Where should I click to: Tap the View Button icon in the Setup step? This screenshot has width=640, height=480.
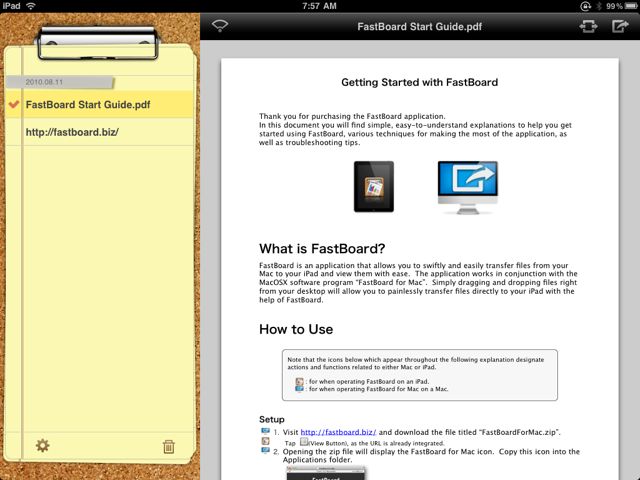(304, 442)
